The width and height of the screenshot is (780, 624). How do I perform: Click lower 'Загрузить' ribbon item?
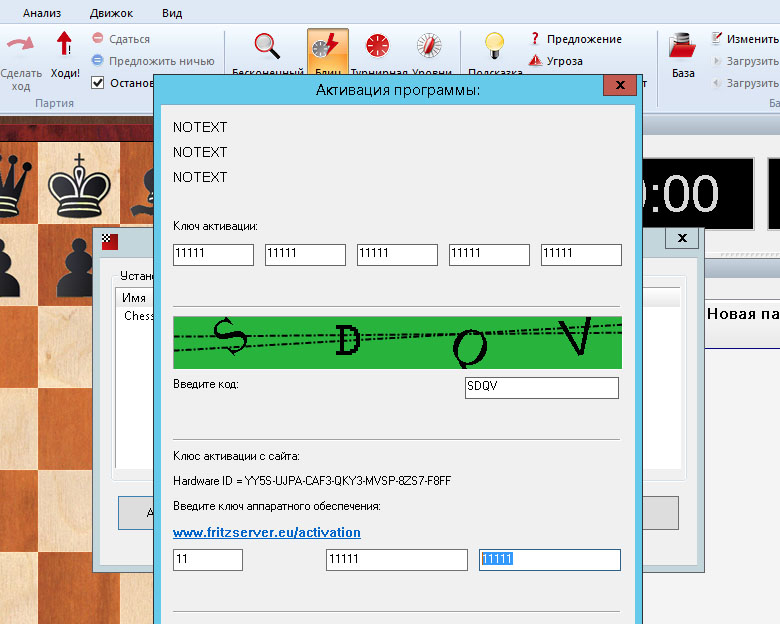(x=745, y=83)
